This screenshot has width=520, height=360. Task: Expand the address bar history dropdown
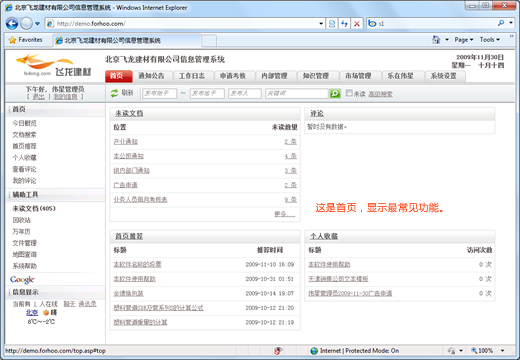(321, 23)
